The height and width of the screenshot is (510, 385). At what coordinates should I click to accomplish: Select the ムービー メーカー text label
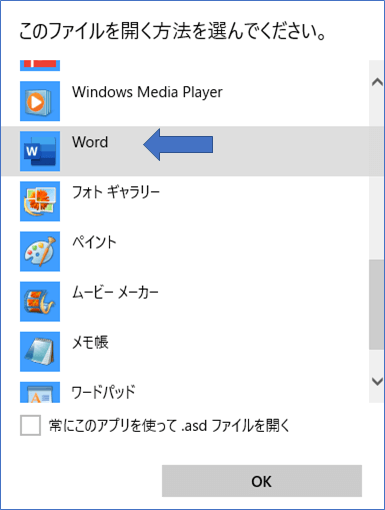pyautogui.click(x=115, y=292)
